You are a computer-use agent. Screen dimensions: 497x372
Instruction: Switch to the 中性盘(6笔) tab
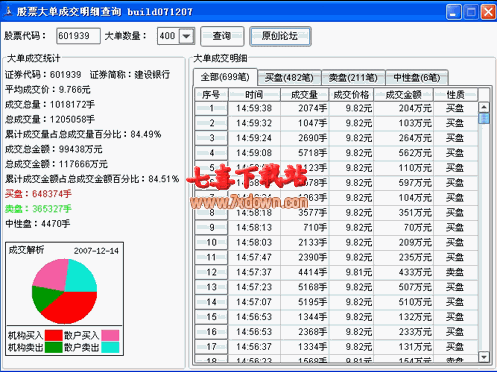(417, 78)
